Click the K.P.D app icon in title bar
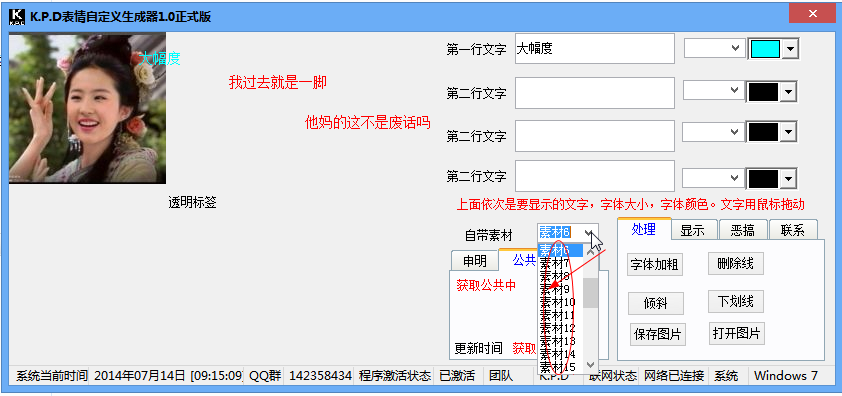 pos(18,17)
